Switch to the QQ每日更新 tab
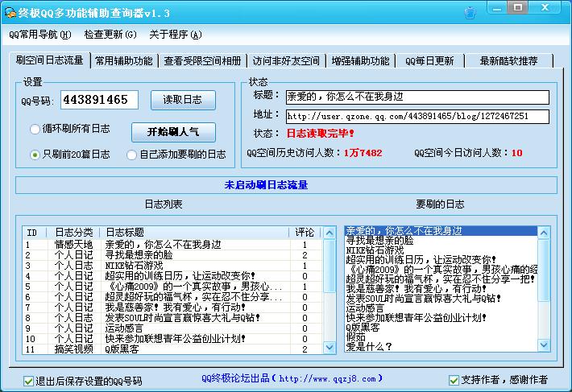This screenshot has height=392, width=572. 429,61
